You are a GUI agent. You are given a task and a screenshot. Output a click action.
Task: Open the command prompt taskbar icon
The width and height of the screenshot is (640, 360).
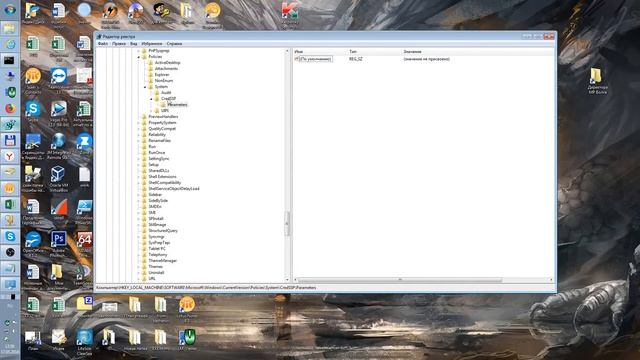[10, 60]
